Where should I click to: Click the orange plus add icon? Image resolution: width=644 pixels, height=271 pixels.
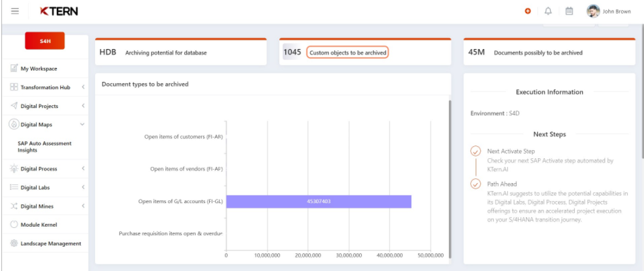click(x=528, y=12)
